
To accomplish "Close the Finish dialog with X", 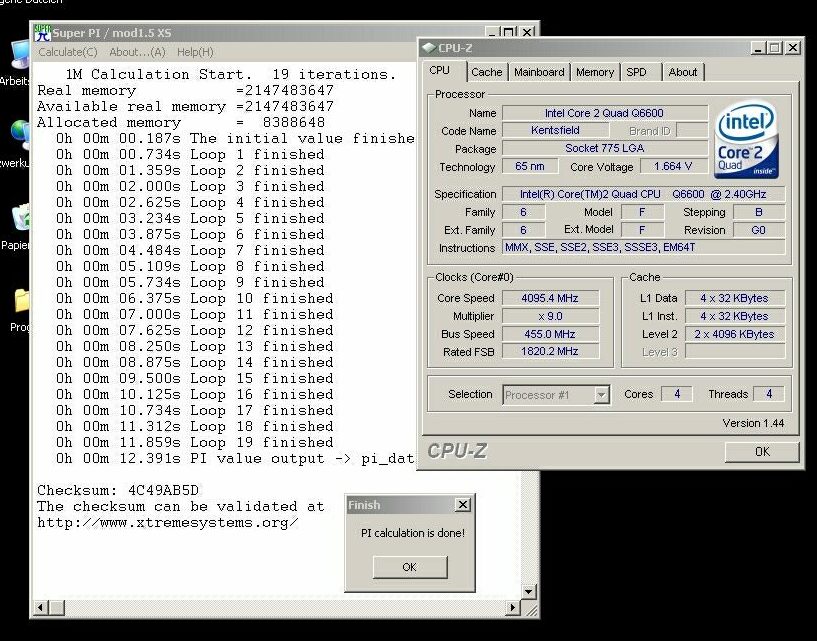I will tap(463, 504).
